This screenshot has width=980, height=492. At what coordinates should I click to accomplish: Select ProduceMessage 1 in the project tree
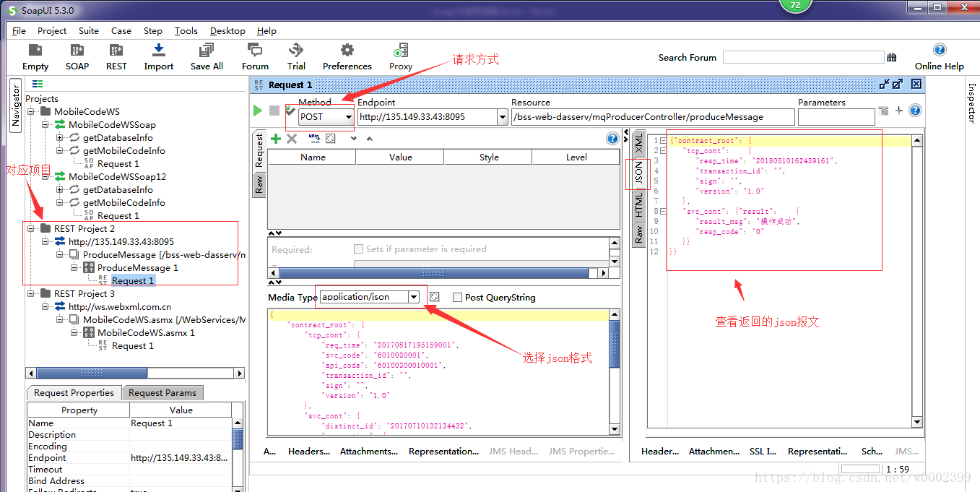click(138, 267)
